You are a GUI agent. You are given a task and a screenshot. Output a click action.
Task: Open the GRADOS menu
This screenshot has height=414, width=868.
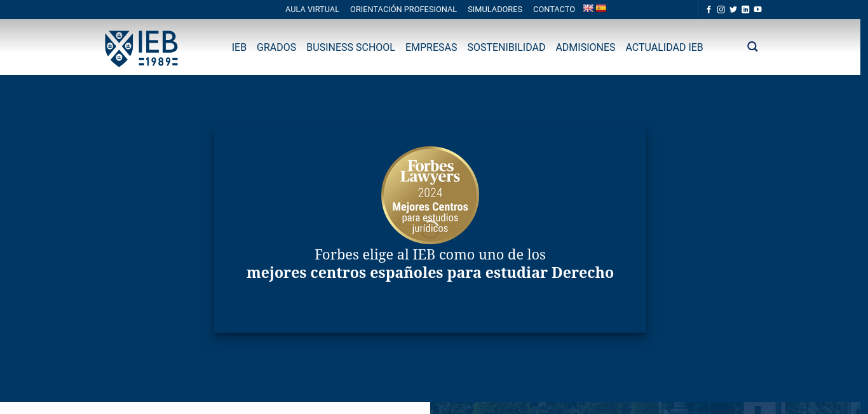coord(276,47)
